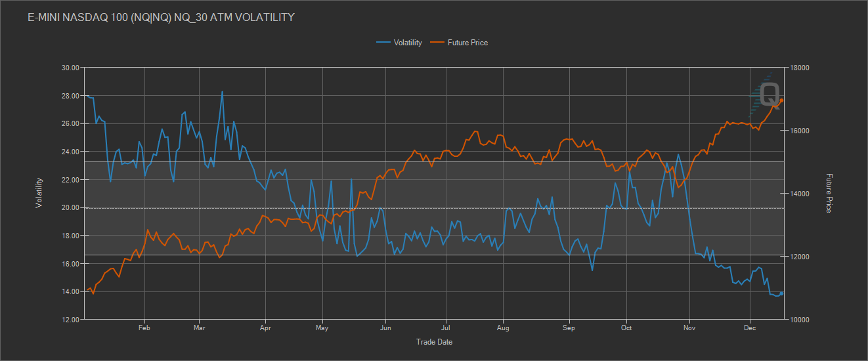Select the right vertical Future Price axis title
This screenshot has width=868, height=361.
[x=829, y=193]
